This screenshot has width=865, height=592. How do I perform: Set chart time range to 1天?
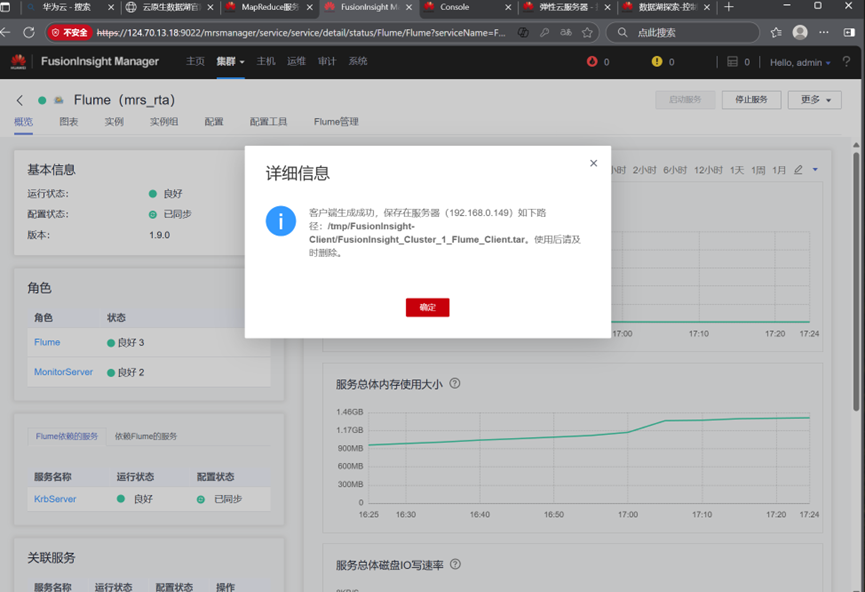(737, 170)
